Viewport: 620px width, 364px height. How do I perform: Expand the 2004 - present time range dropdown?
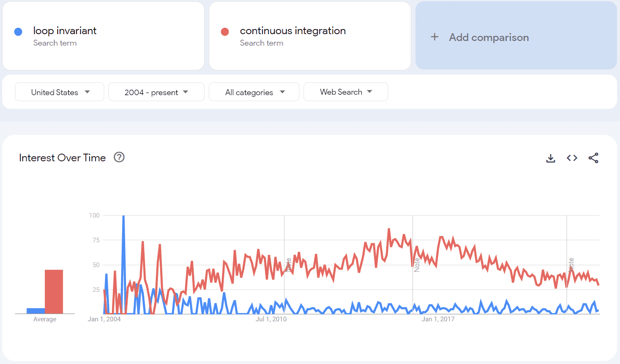click(x=156, y=92)
